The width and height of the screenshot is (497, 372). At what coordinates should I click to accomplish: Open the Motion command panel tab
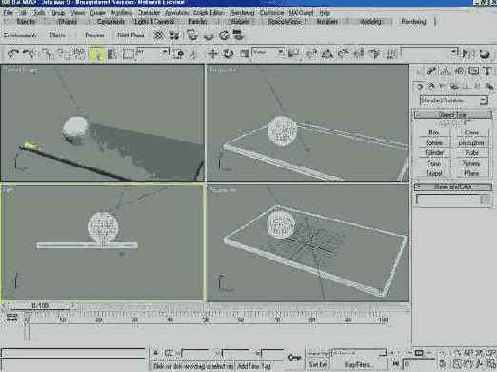[460, 71]
